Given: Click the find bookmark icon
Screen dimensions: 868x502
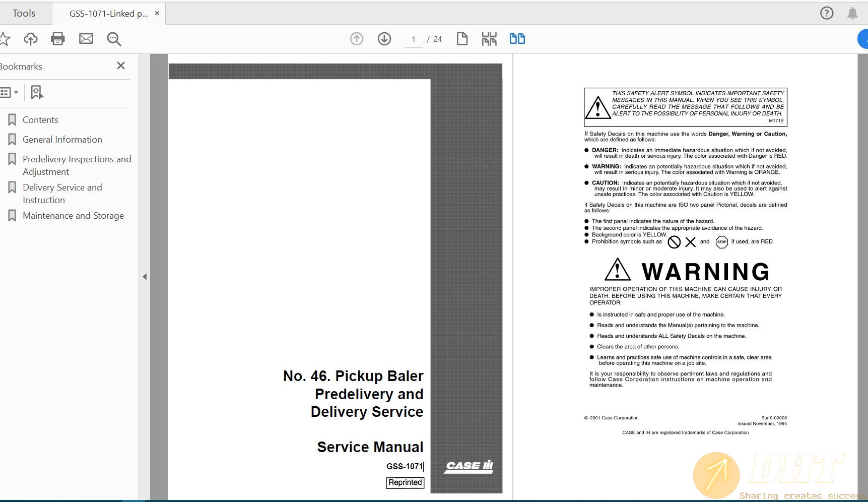Looking at the screenshot, I should coord(37,92).
